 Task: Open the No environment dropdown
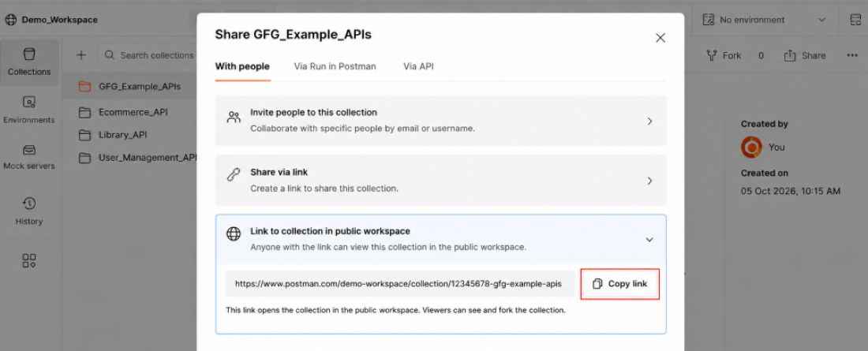click(x=765, y=20)
